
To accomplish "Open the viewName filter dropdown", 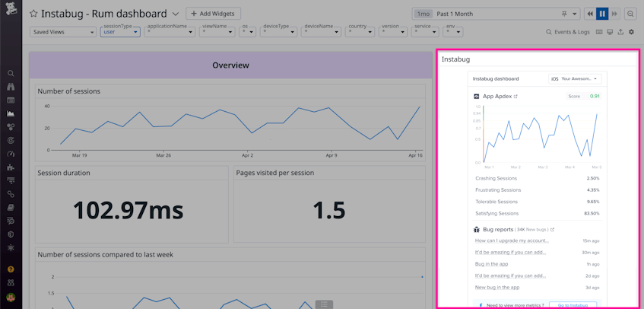I will 217,32.
